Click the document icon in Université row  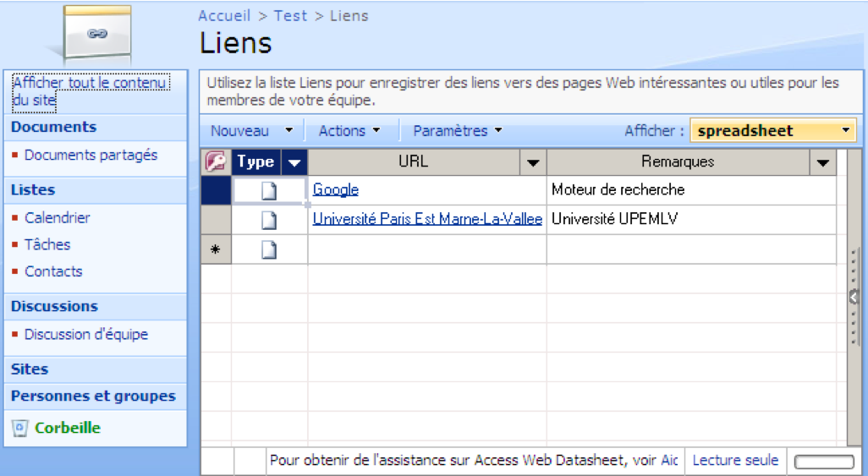coord(269,221)
